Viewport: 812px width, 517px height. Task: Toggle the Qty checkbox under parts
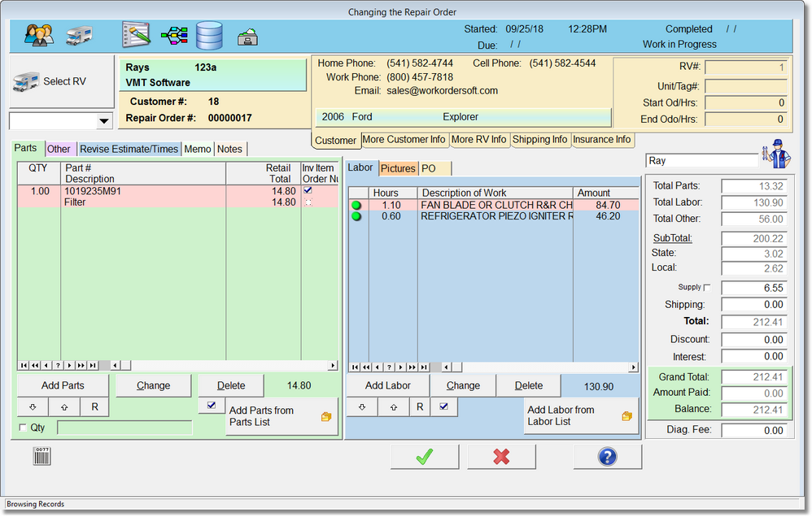23,428
